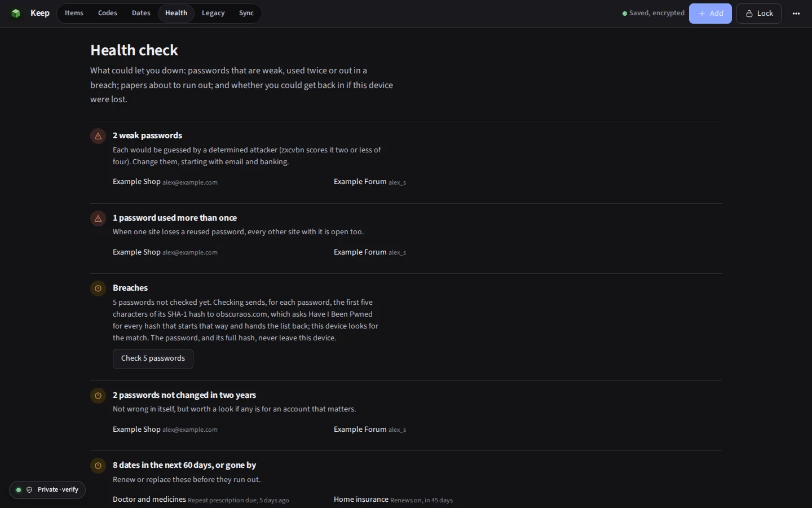Click the Saved, encrypted status indicator
The height and width of the screenshot is (508, 812).
tap(654, 13)
